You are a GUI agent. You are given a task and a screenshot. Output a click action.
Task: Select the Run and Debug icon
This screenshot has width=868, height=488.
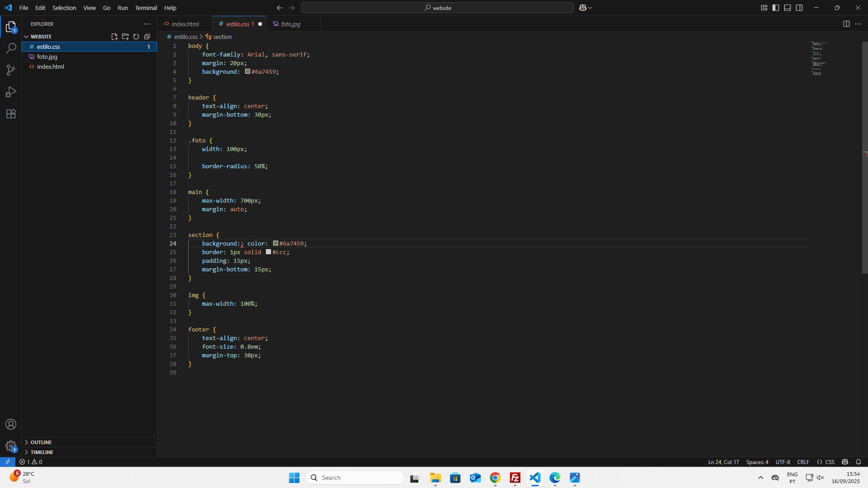point(11,92)
